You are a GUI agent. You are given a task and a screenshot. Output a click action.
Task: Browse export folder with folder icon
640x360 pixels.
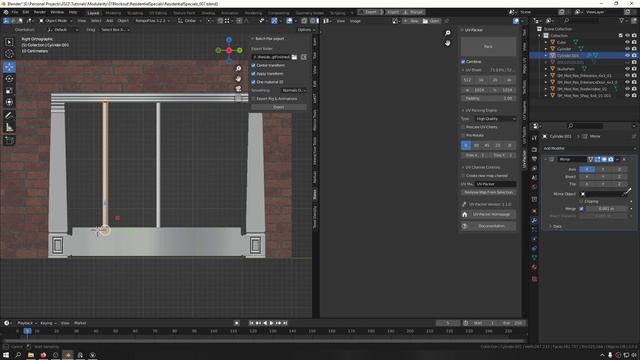point(294,57)
